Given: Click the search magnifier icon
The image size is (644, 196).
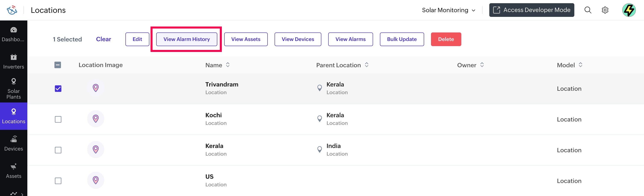Looking at the screenshot, I should tap(588, 10).
